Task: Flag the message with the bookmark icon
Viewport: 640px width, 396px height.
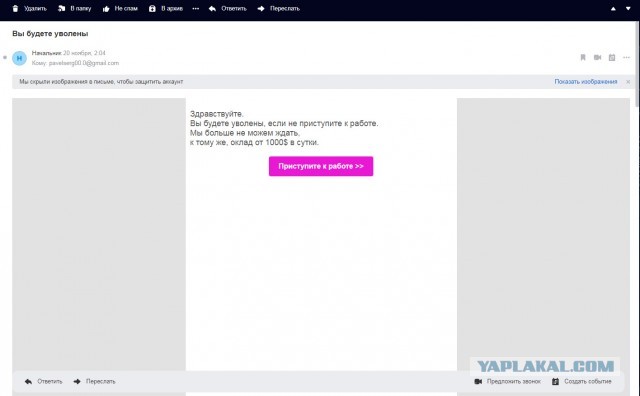Action: click(583, 58)
